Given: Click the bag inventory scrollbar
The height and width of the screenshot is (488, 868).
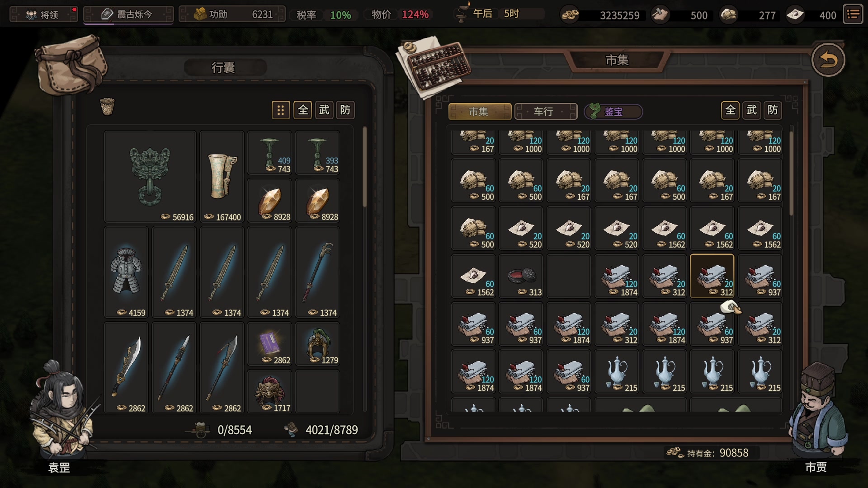Looking at the screenshot, I should tap(364, 167).
